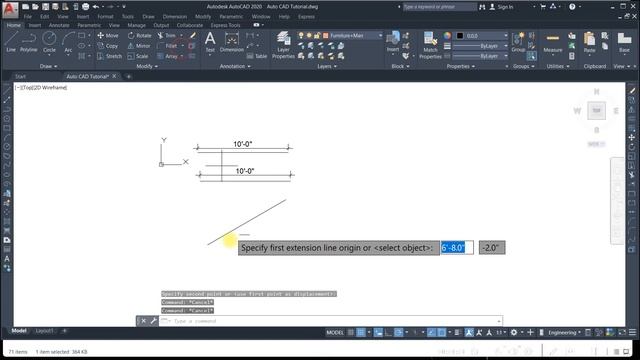Viewport: 640px width, 360px height.
Task: Click the Group tool
Action: (x=518, y=42)
